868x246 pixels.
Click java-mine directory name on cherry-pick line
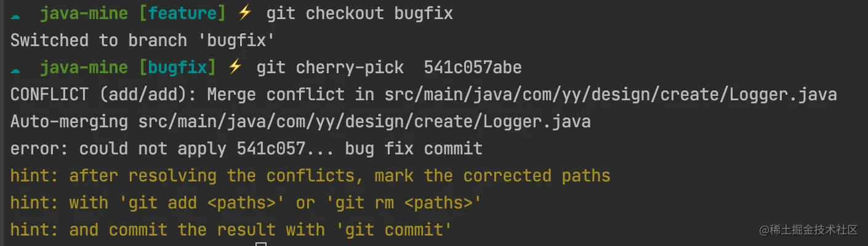coord(84,67)
